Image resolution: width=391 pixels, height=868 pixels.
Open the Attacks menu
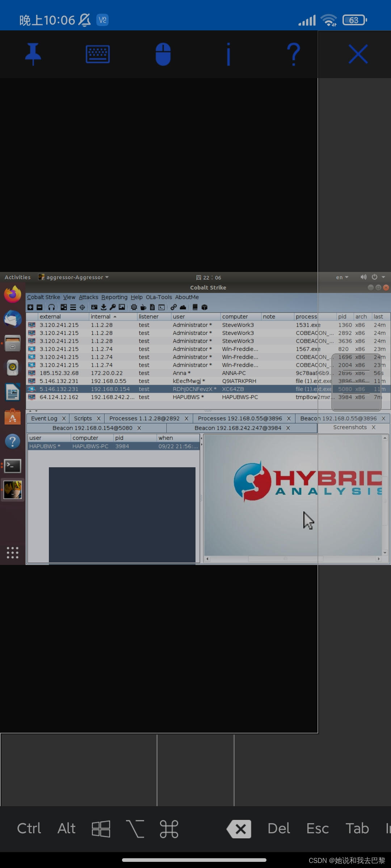coord(89,297)
